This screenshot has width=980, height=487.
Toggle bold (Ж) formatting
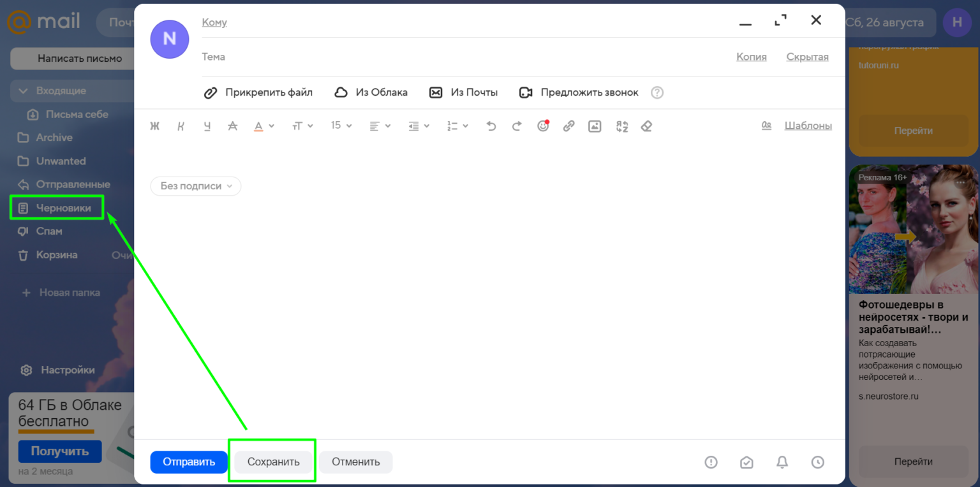pos(154,126)
